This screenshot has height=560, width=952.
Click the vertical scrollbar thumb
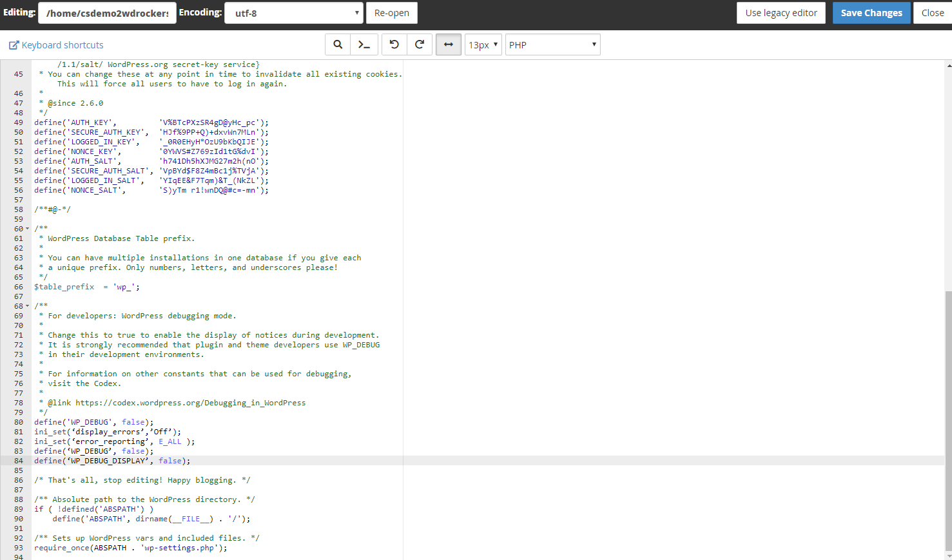[x=948, y=419]
